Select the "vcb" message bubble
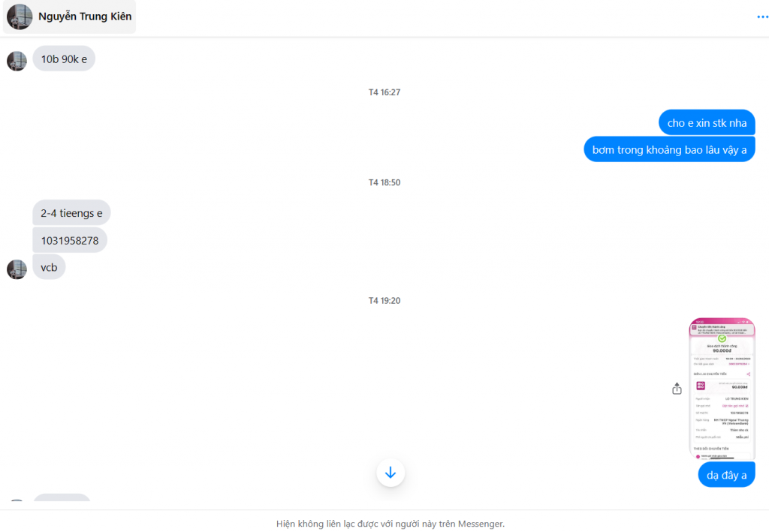 click(x=49, y=268)
